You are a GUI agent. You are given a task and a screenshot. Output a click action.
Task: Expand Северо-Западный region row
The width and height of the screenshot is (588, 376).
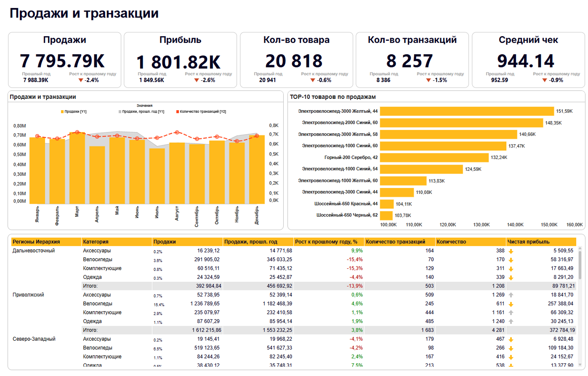click(x=34, y=339)
